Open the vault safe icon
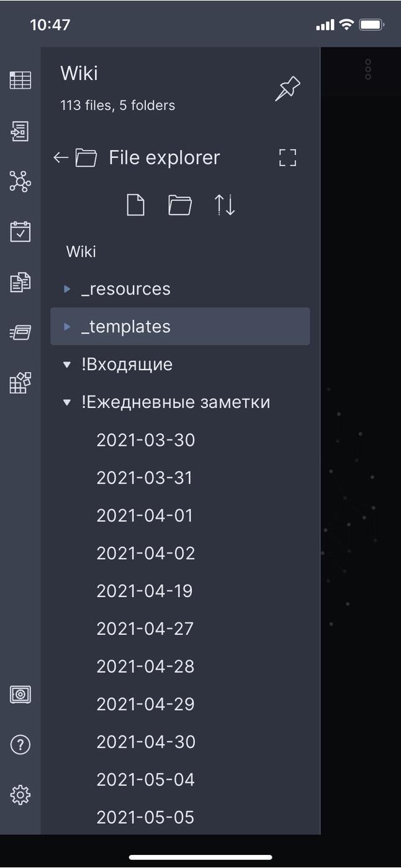 [20, 694]
